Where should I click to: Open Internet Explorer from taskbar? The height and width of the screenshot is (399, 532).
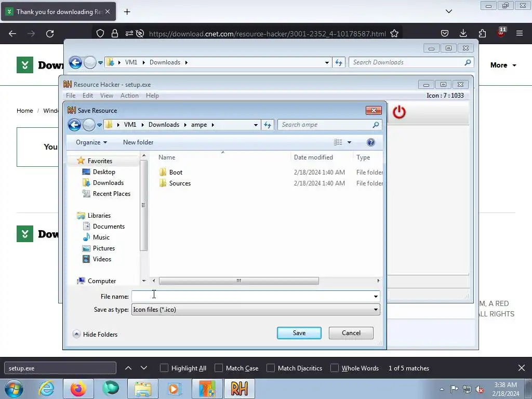[46, 389]
